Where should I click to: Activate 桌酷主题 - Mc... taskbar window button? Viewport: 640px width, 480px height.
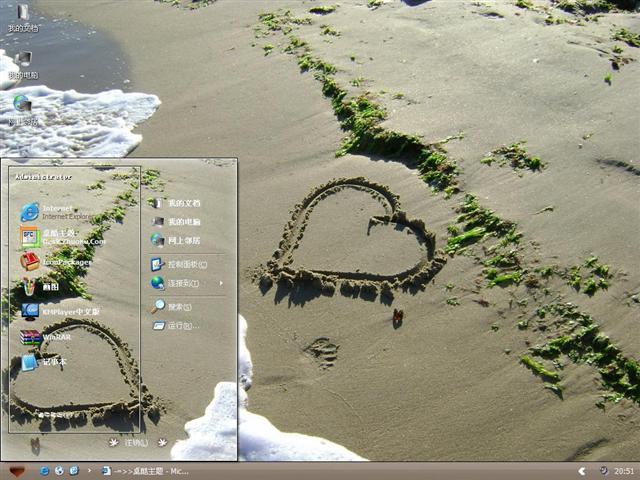coord(145,471)
